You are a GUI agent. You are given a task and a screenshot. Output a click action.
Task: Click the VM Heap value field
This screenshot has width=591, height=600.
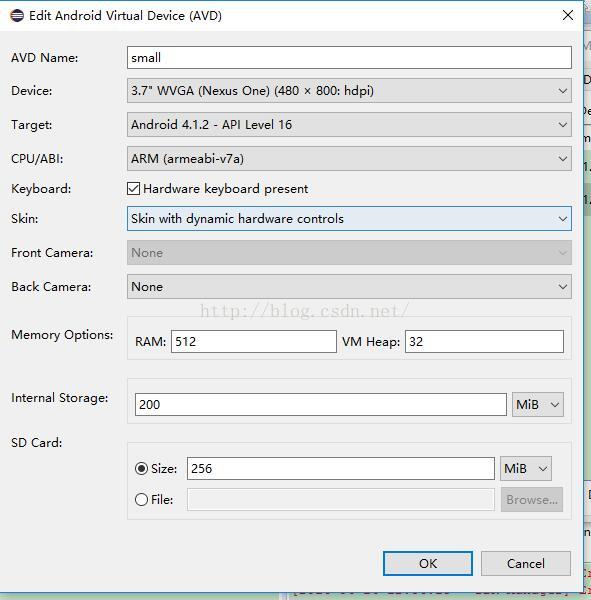(x=484, y=341)
